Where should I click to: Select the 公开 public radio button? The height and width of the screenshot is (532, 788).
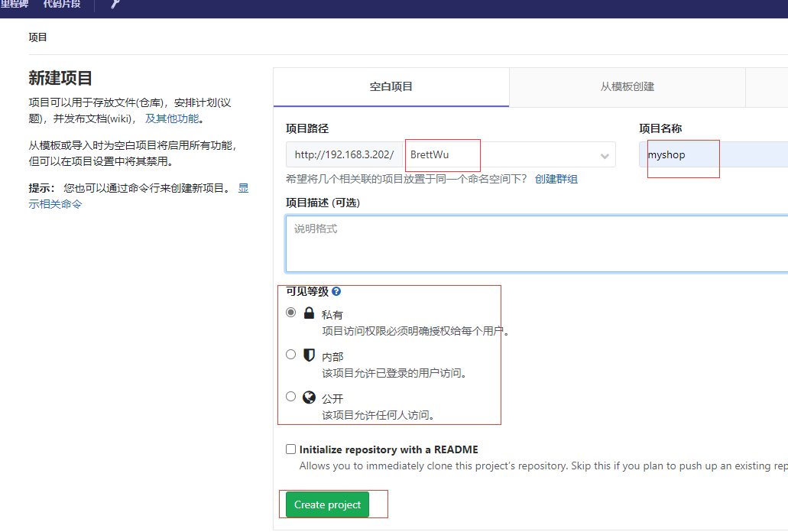[x=290, y=397]
